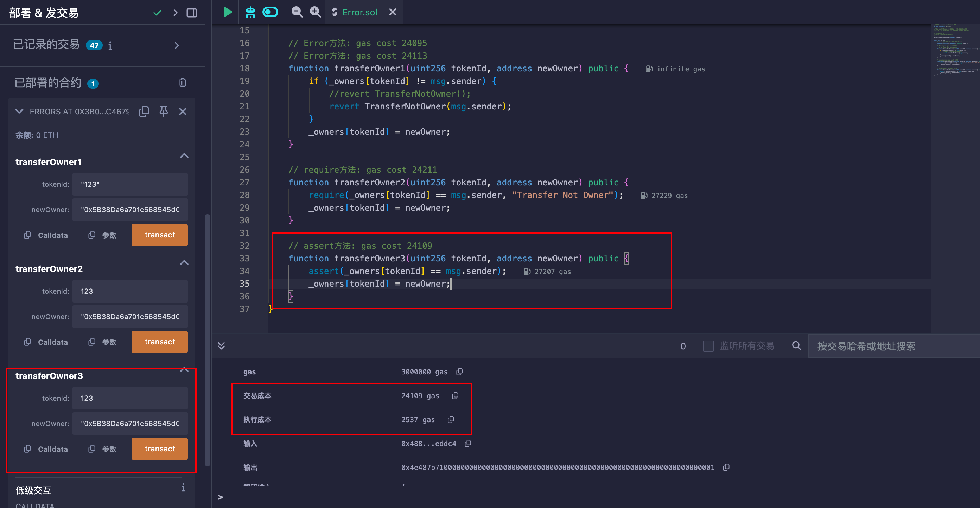This screenshot has height=508, width=980.
Task: Expand panel using the header arrow
Action: point(176,13)
